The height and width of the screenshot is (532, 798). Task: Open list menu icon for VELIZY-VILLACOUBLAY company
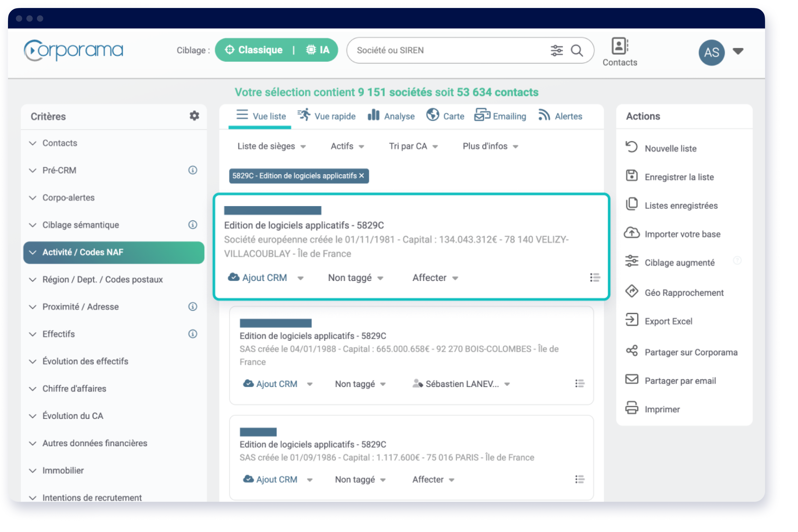[x=595, y=278]
